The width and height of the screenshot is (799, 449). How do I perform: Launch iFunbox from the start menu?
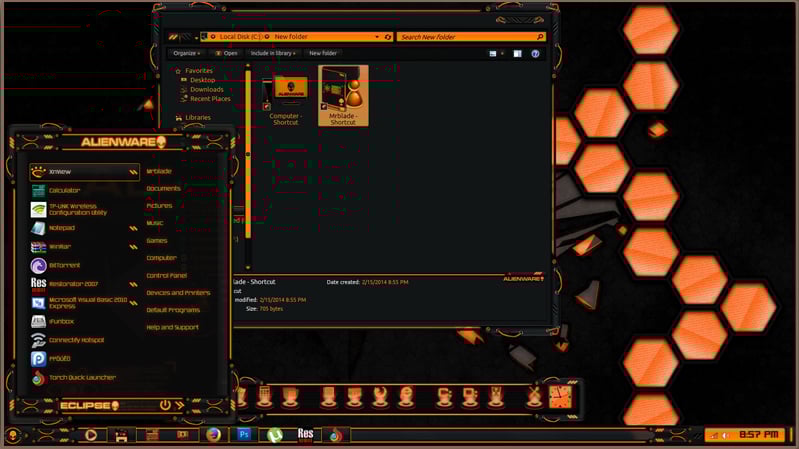click(x=61, y=322)
